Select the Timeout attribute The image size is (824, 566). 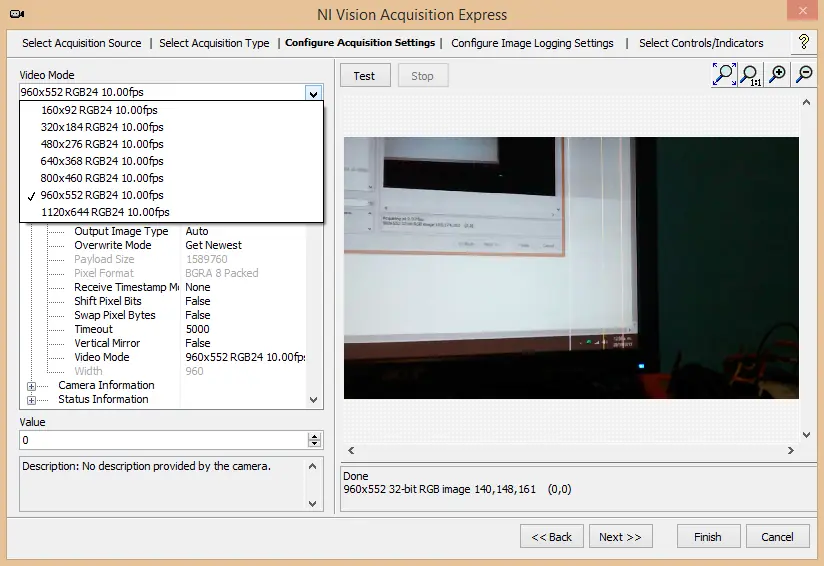coord(93,329)
